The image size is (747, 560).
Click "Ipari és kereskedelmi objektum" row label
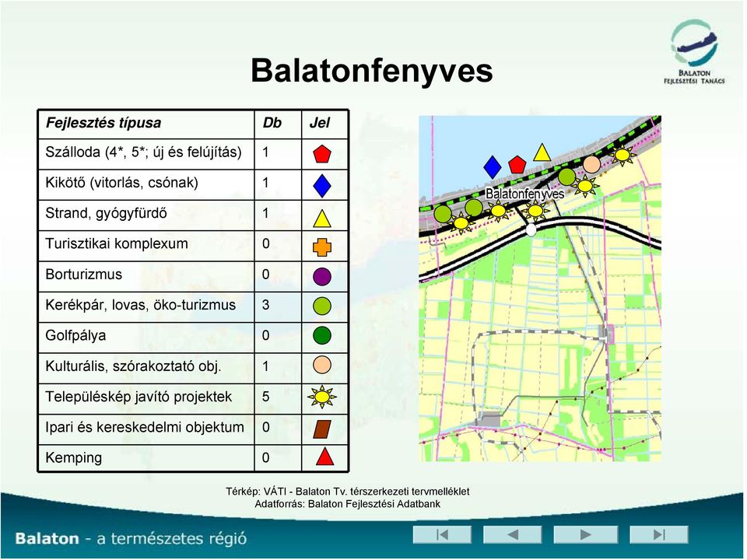pos(145,427)
